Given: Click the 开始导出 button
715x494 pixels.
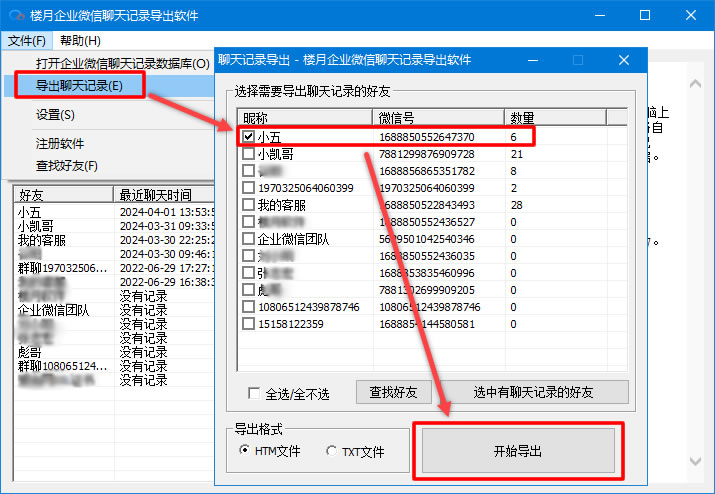Looking at the screenshot, I should [517, 451].
